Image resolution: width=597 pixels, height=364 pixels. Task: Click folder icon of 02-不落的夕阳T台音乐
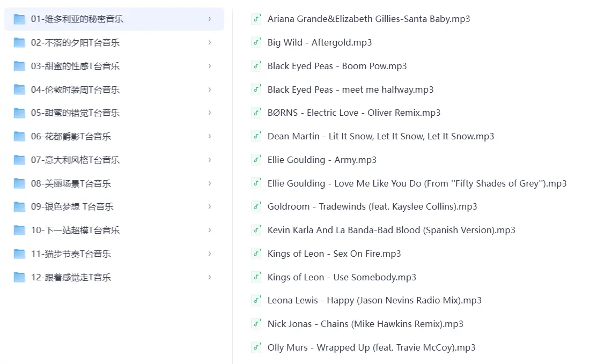(x=19, y=42)
